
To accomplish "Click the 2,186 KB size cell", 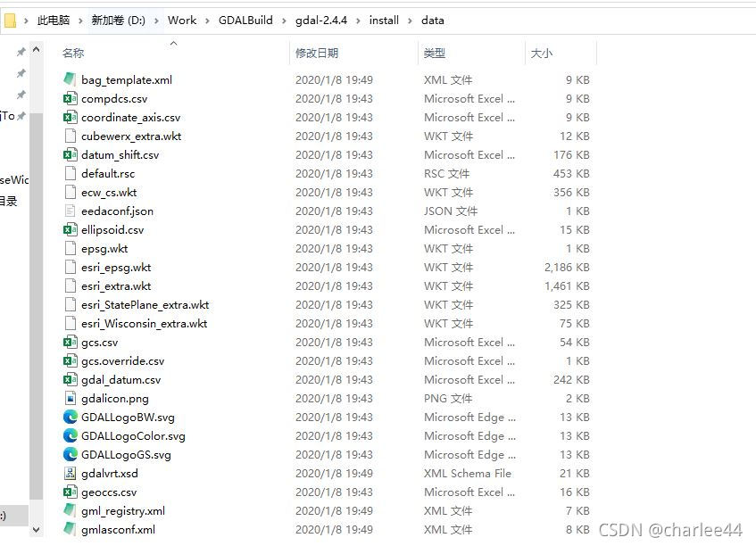I will [x=567, y=267].
